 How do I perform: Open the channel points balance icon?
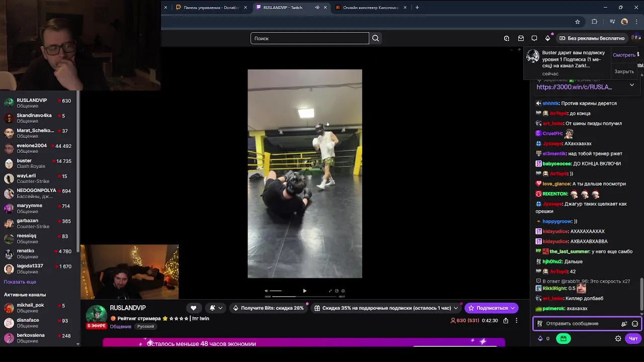(x=543, y=338)
